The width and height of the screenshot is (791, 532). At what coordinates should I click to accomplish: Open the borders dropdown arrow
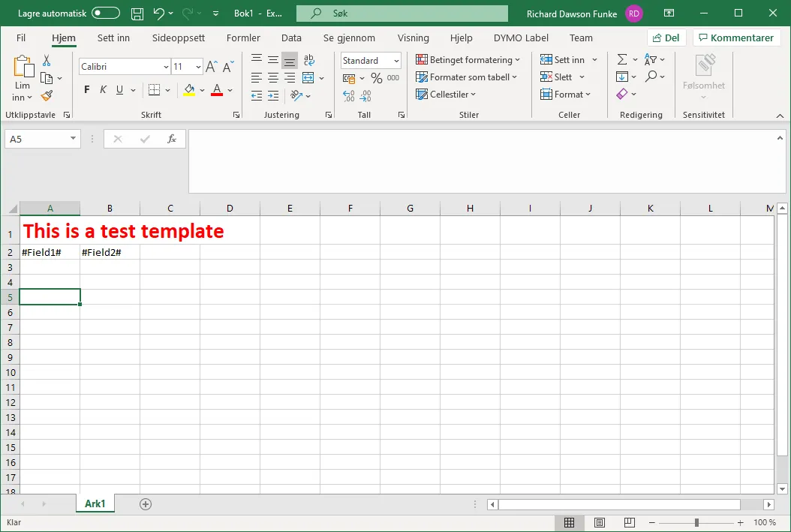(x=167, y=90)
